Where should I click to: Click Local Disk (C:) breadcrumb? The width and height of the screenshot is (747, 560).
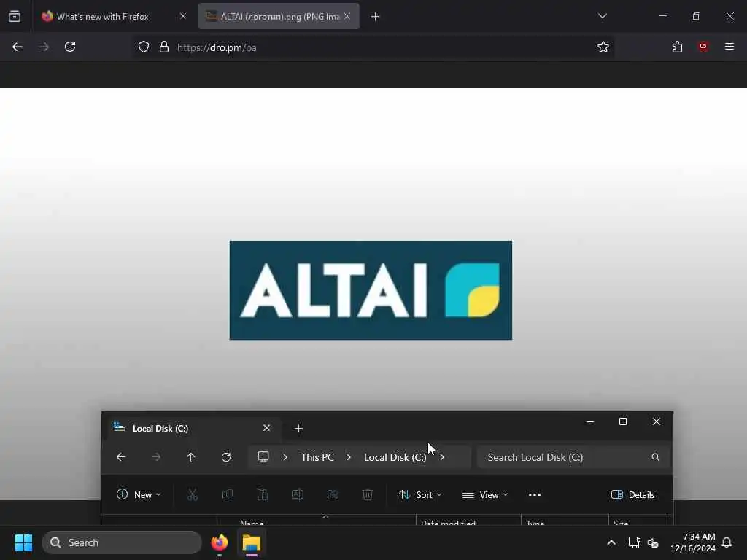point(395,457)
